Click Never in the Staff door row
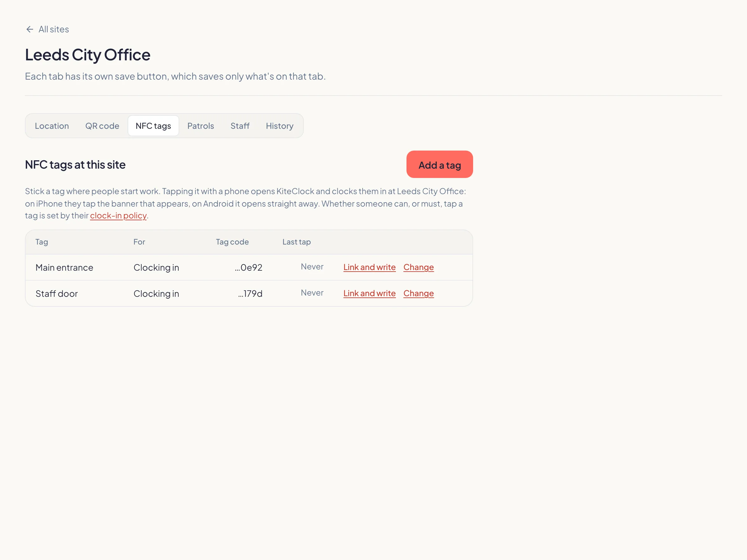The height and width of the screenshot is (560, 747). point(312,293)
